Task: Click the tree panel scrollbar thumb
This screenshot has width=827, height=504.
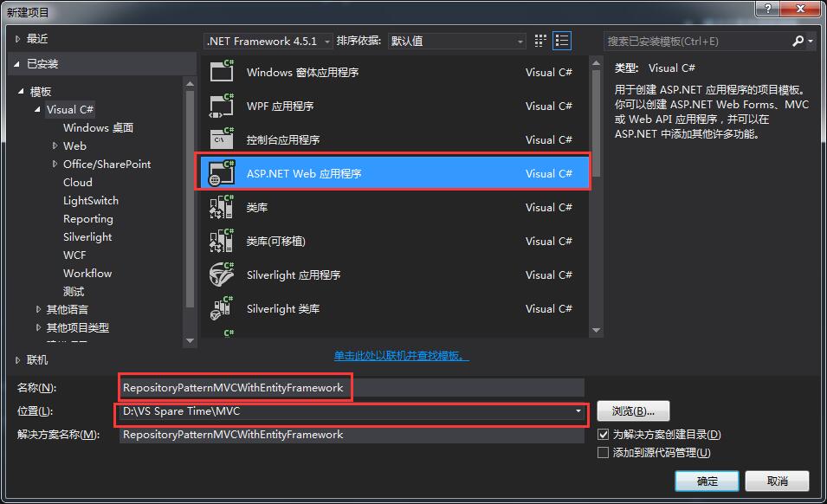Action: pyautogui.click(x=191, y=199)
